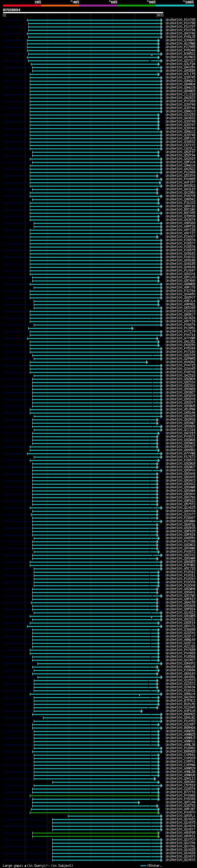Select hit label UniRef100_Q941I3

pyautogui.click(x=180, y=778)
